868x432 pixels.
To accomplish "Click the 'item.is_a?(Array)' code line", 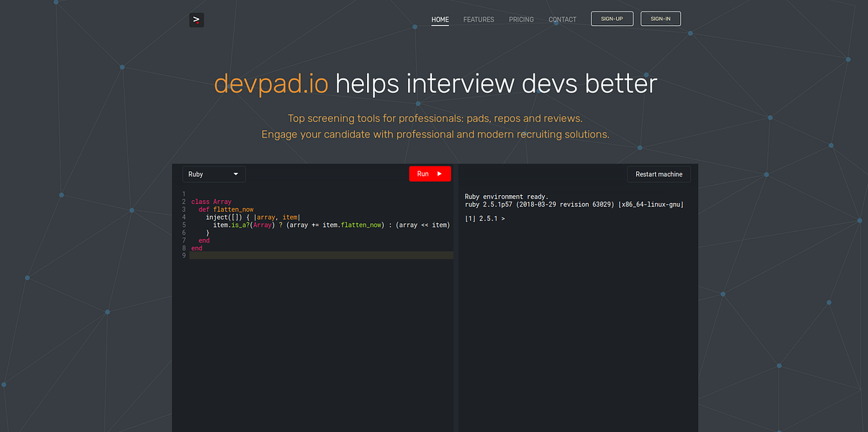I will click(x=331, y=225).
